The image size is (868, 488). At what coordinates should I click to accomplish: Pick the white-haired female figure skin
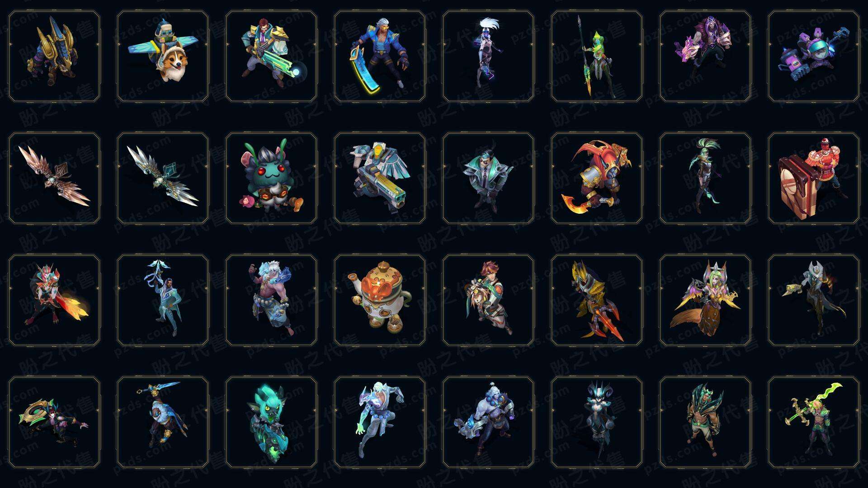[x=488, y=56]
